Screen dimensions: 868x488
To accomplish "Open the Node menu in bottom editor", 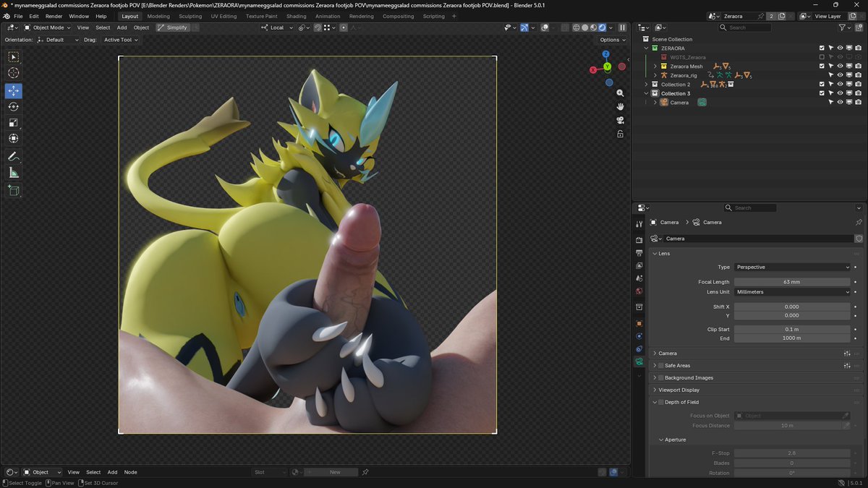I will tap(130, 472).
